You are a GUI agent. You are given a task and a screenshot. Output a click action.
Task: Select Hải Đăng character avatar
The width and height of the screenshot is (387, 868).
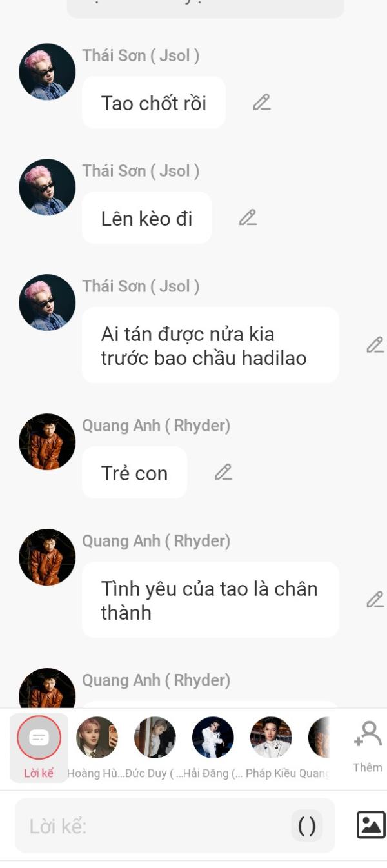pos(213,737)
